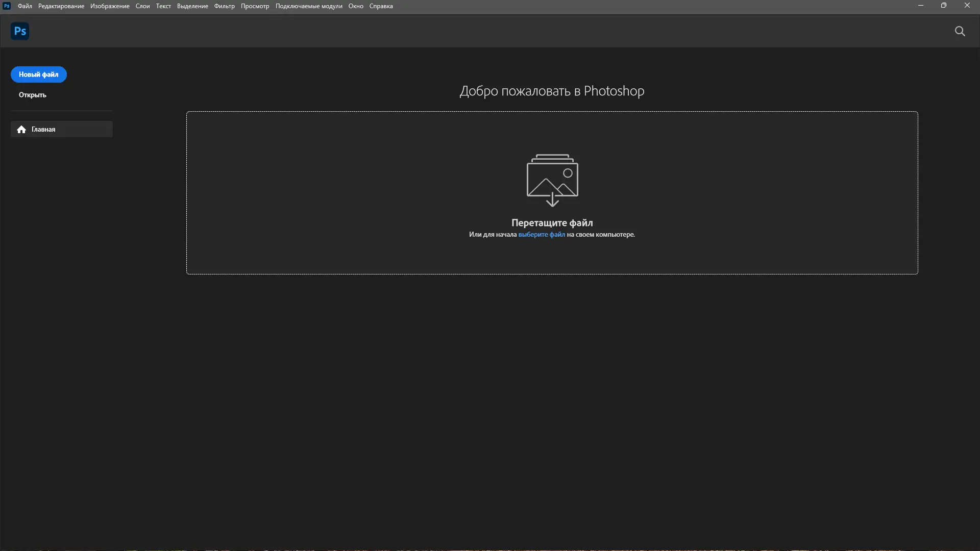Select the Главная sidebar entry
This screenshot has height=551, width=980.
pos(44,129)
